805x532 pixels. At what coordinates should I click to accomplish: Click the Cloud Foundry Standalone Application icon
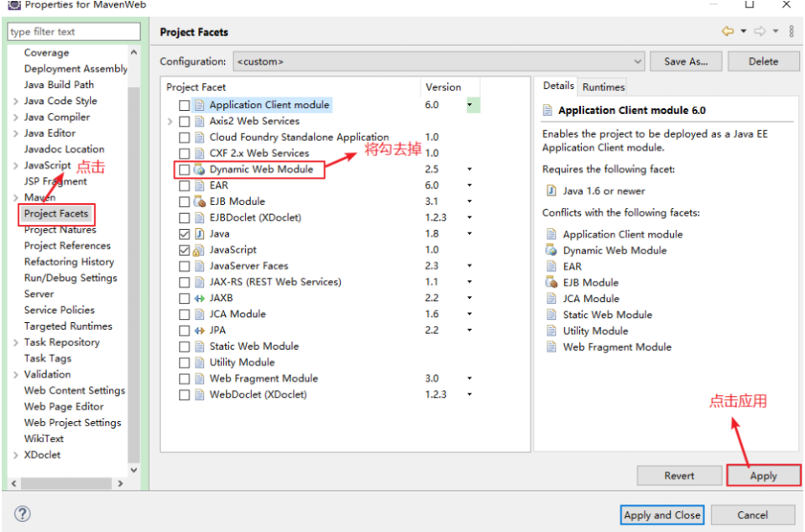(199, 138)
